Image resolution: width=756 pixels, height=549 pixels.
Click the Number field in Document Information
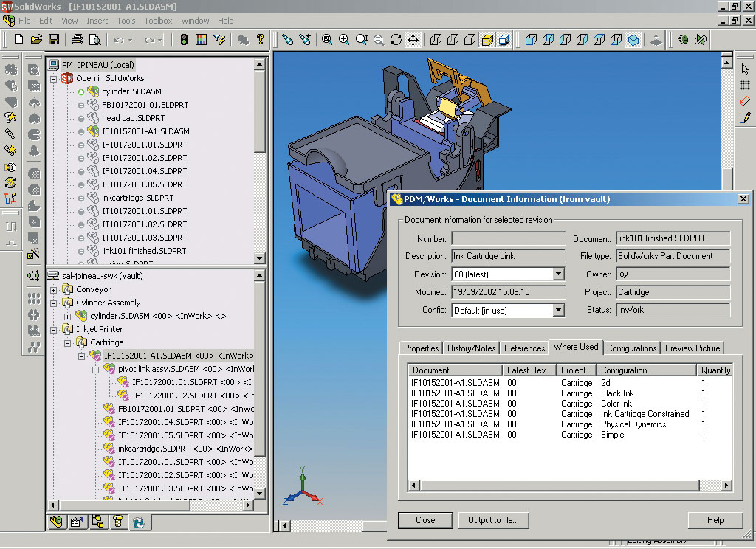[x=508, y=238]
